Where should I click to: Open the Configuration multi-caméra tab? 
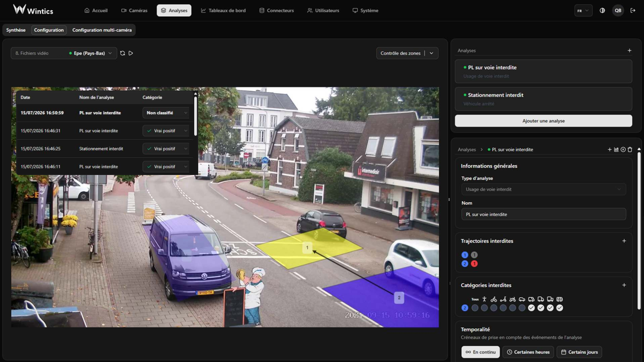click(x=102, y=30)
